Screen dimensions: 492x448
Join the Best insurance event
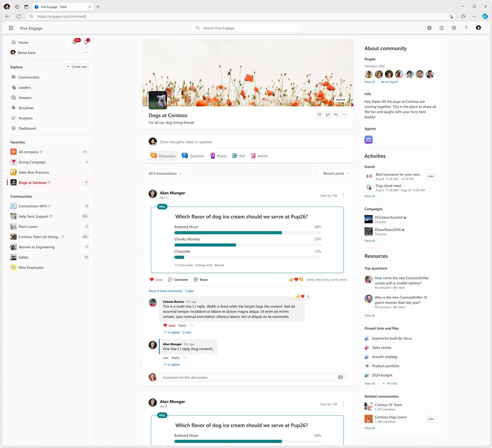431,176
